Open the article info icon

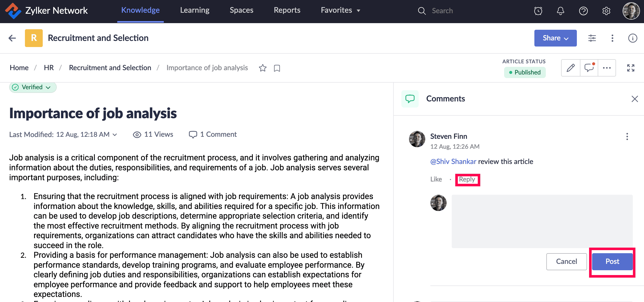click(633, 38)
